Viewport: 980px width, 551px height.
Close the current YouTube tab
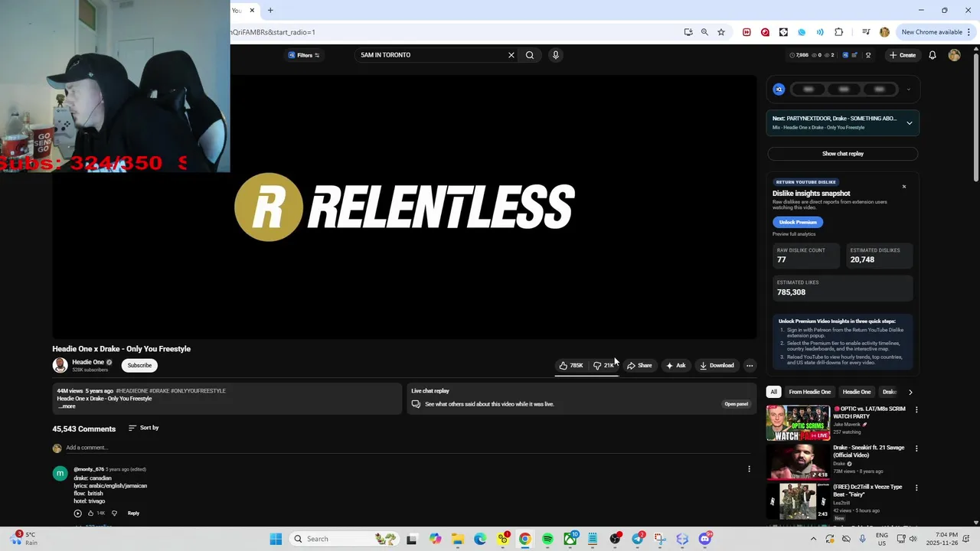coord(252,10)
